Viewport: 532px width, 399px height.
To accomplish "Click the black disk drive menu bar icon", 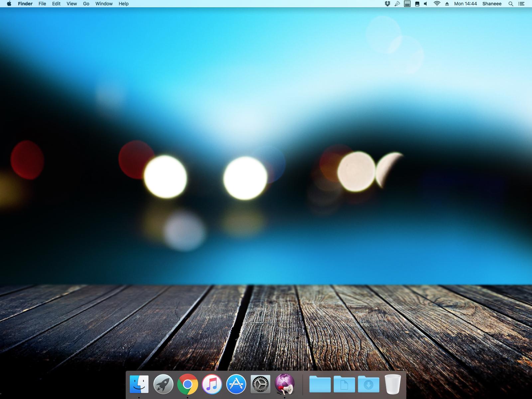I will click(x=417, y=4).
